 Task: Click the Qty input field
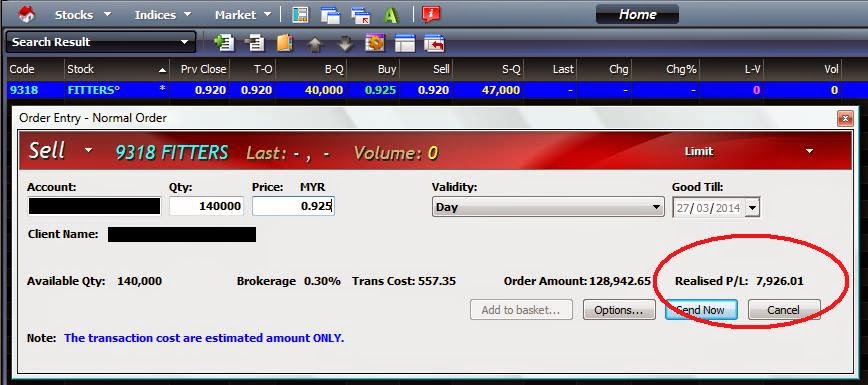(206, 207)
